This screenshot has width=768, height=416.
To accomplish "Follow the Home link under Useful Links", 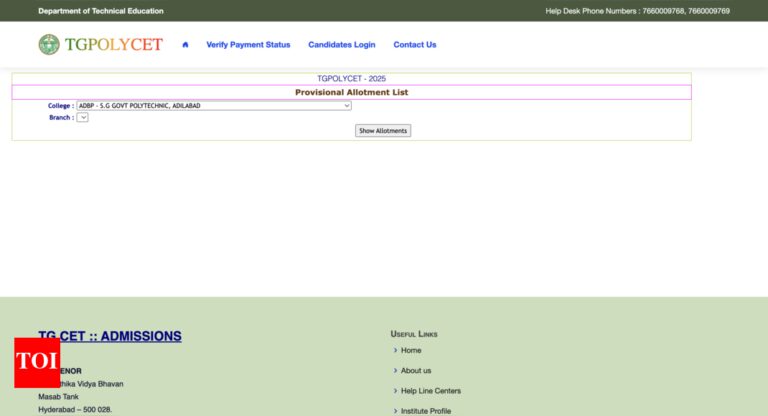I will (x=411, y=350).
